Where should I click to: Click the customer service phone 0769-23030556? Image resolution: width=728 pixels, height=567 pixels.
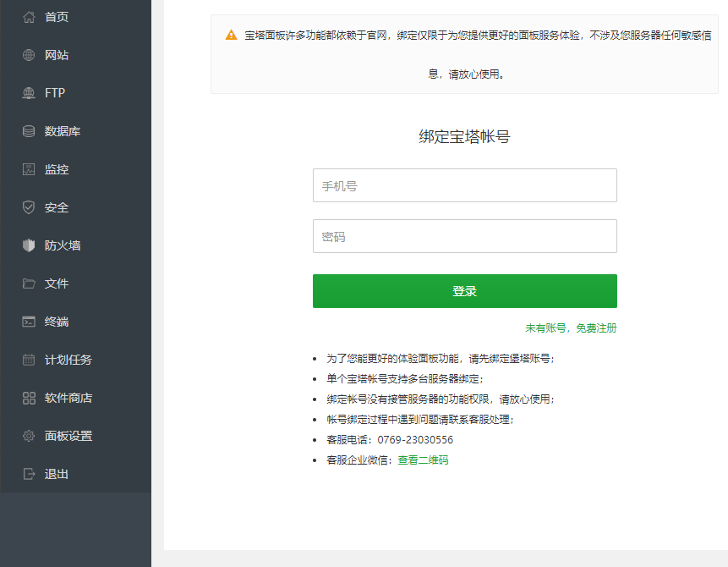415,440
